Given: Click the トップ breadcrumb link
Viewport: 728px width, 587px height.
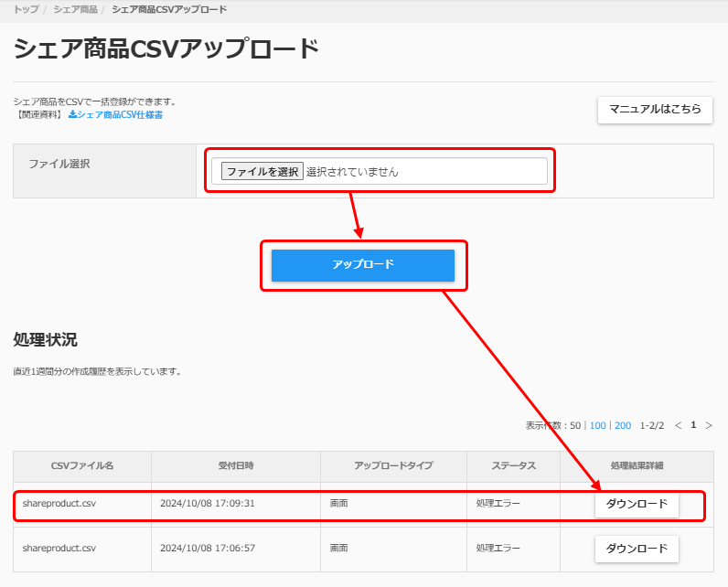Looking at the screenshot, I should tap(26, 9).
